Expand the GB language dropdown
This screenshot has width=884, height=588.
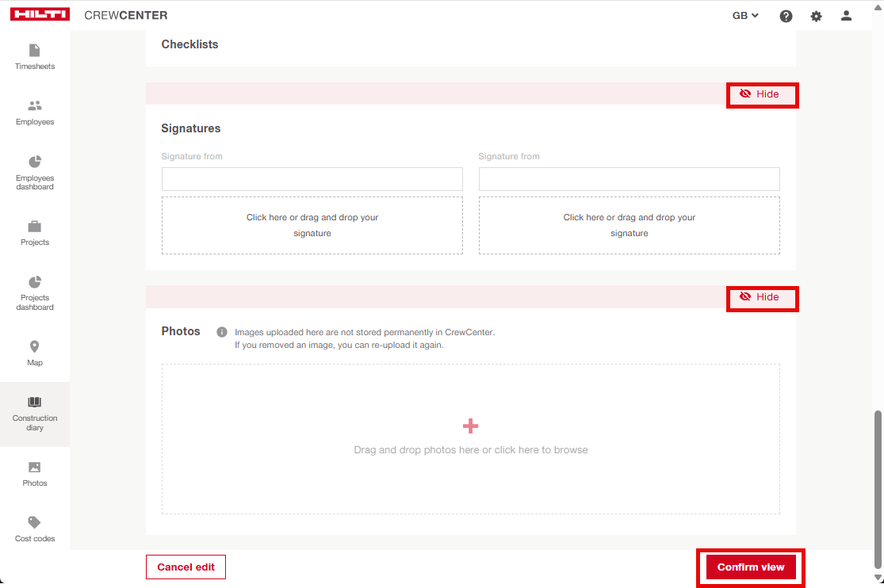745,16
